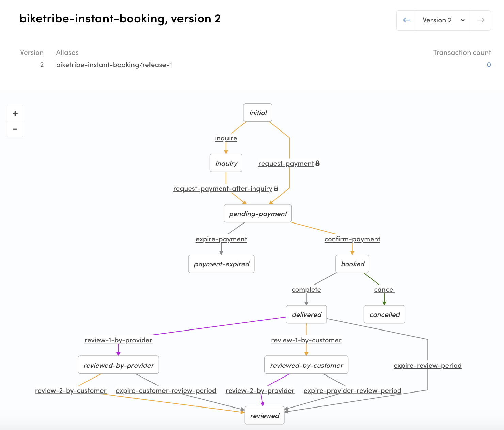504x430 pixels.
Task: Select the booked state node
Action: (352, 264)
